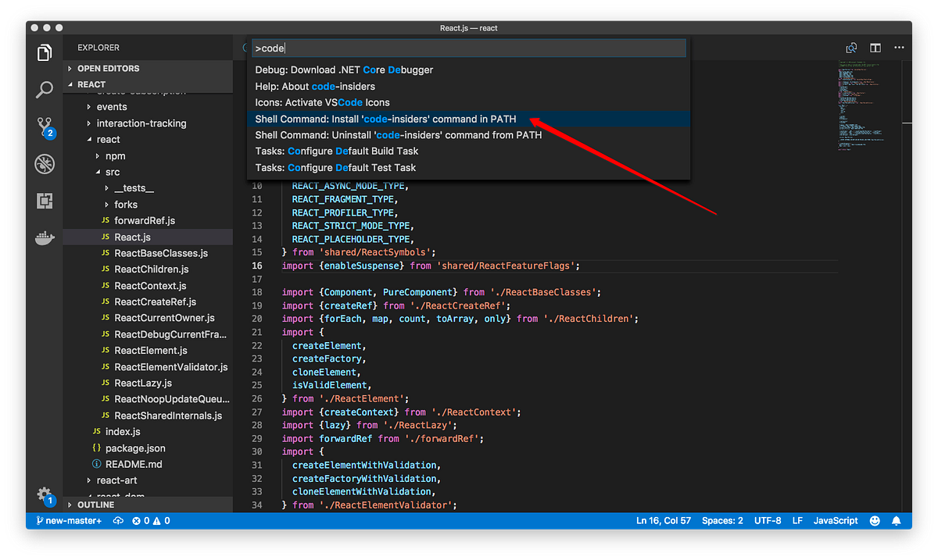The image size is (938, 560).
Task: Expand the events folder
Action: (112, 106)
